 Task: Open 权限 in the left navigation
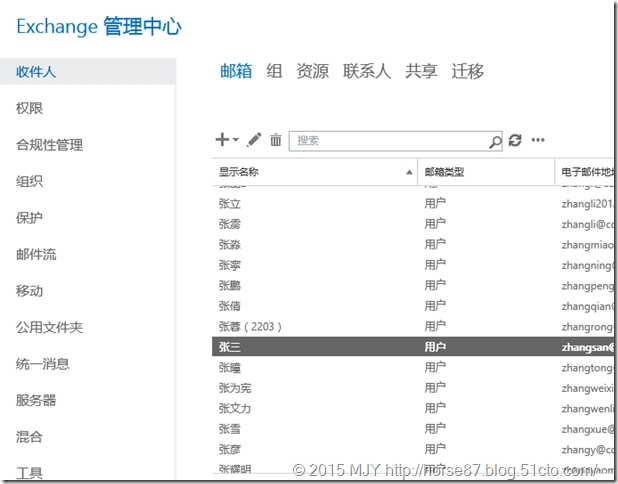click(x=29, y=108)
